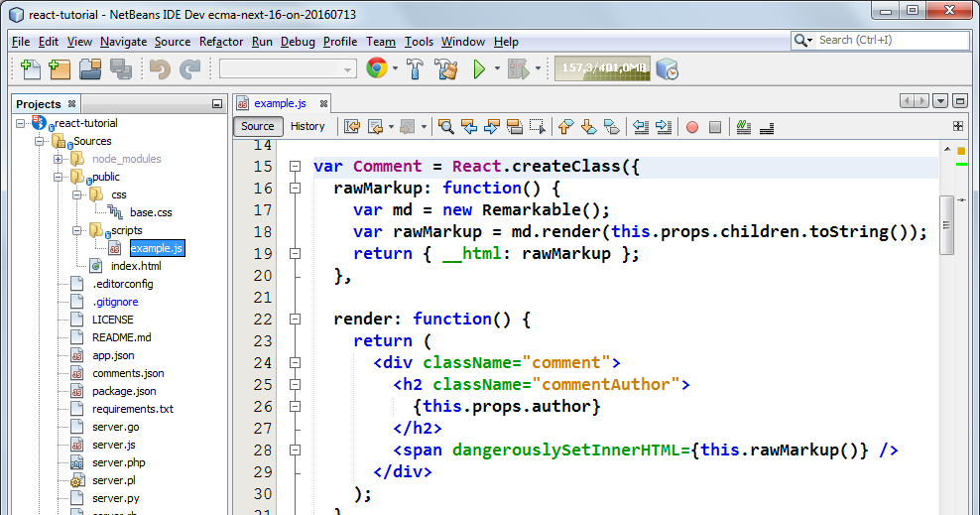Fold the render function at line 22
Viewport: 980px width, 515px height.
[295, 319]
